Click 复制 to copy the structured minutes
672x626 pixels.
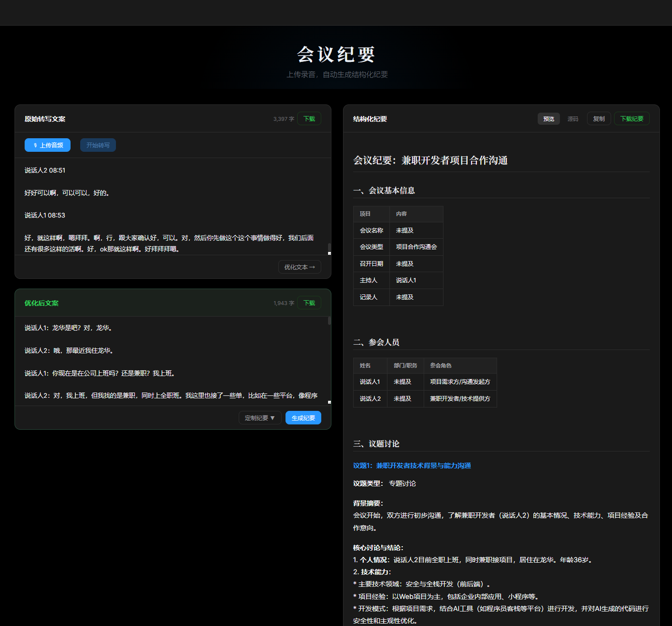[x=599, y=118]
